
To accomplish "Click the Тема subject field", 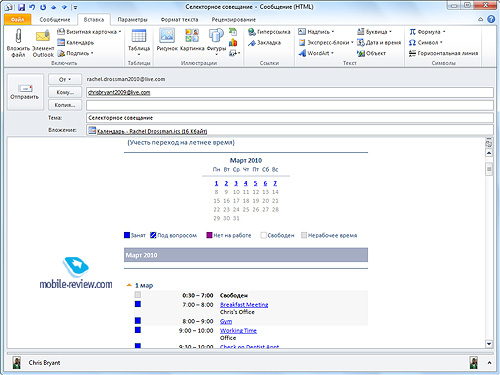I will (290, 118).
